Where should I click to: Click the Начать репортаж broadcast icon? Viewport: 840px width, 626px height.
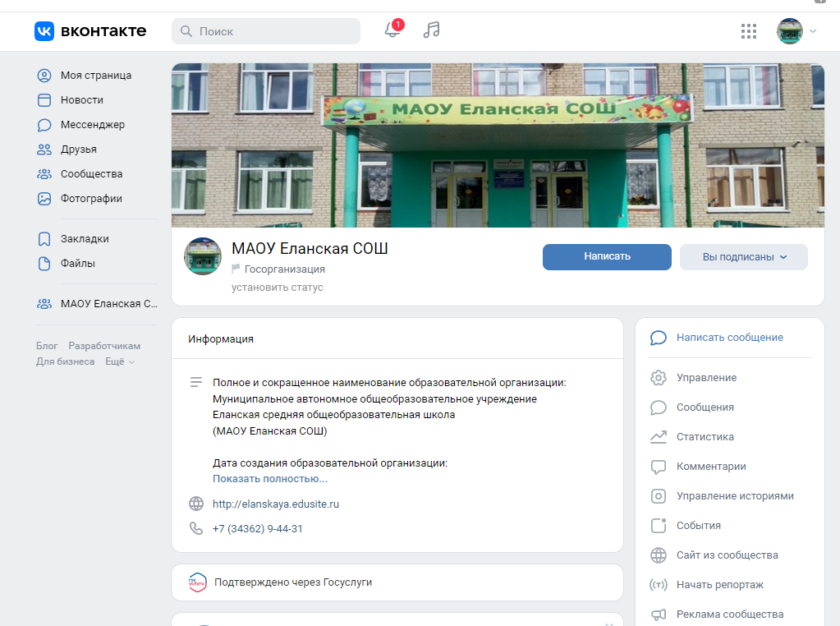point(659,585)
